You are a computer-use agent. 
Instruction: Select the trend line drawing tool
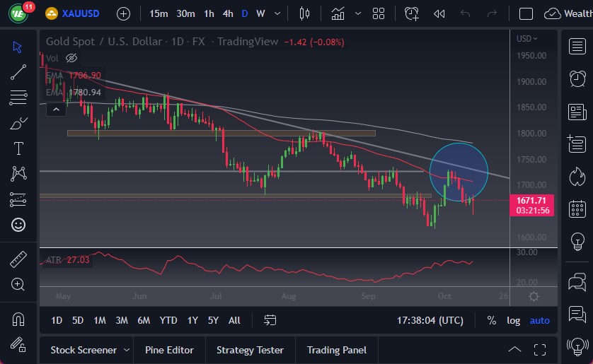(18, 71)
